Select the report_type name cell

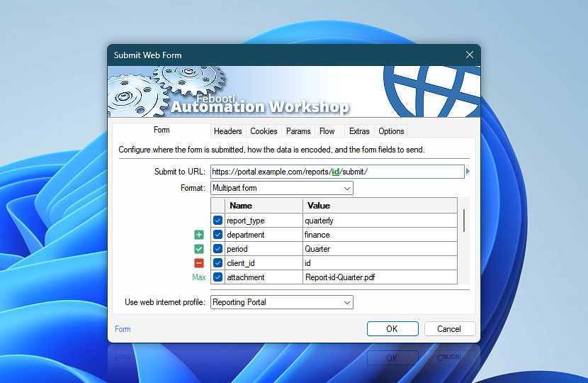click(264, 221)
